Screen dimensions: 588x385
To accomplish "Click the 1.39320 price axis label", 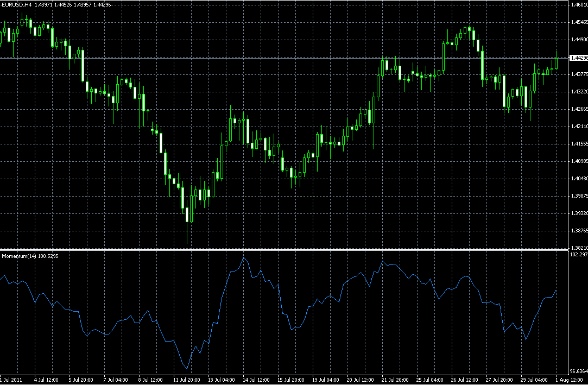I will [579, 213].
